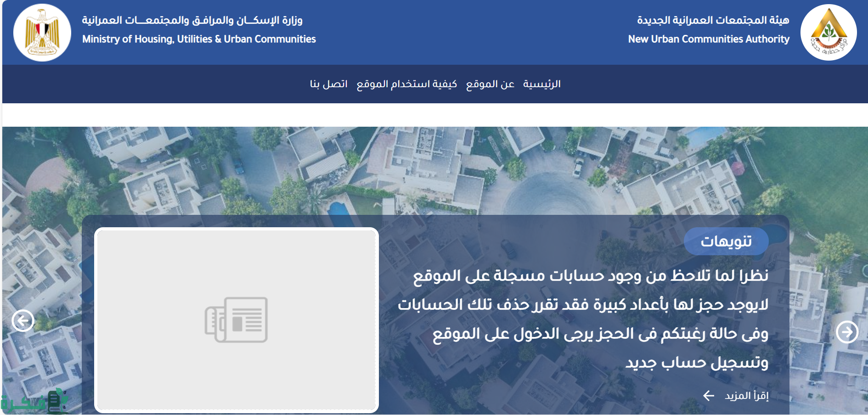Open the عن الموقع menu item

pyautogui.click(x=490, y=84)
